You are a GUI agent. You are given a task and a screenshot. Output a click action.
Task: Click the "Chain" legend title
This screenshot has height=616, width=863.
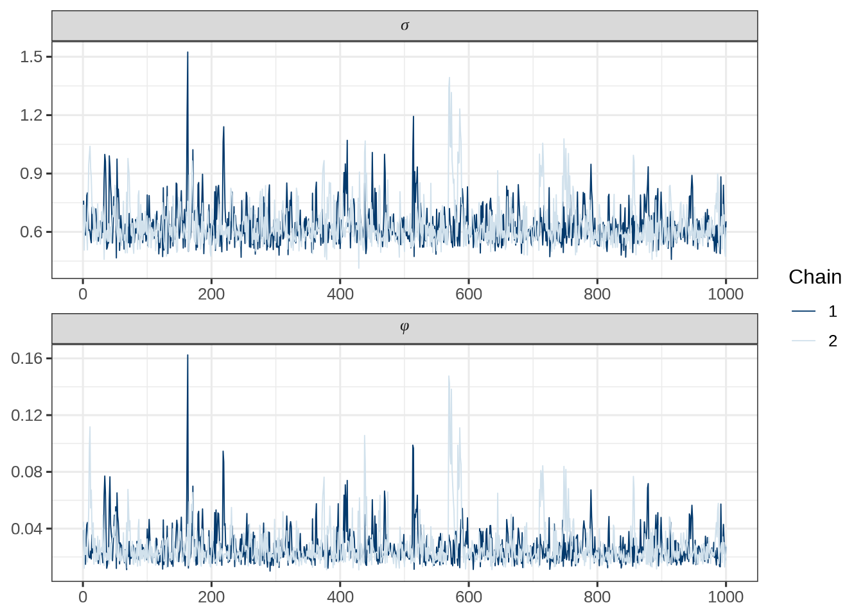tap(814, 277)
